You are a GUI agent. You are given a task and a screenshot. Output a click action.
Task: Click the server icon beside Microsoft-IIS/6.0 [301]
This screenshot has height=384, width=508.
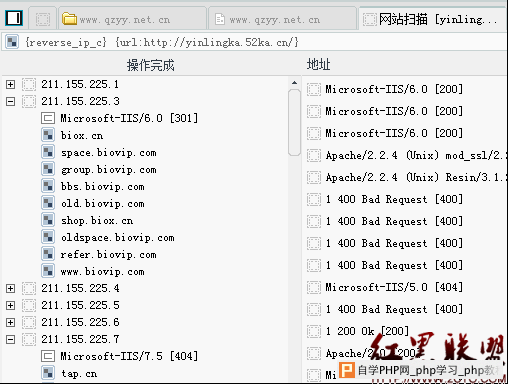coord(48,118)
